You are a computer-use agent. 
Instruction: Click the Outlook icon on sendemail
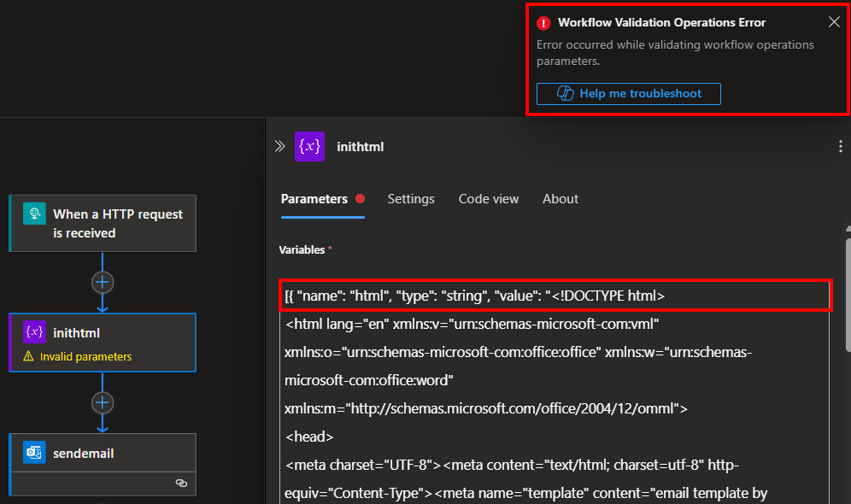(x=34, y=453)
